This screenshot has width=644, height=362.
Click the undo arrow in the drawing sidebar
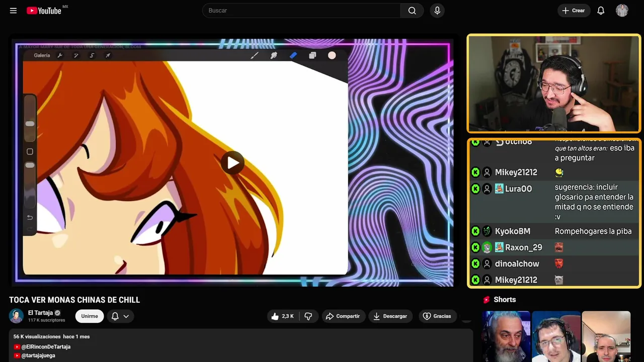(30, 217)
